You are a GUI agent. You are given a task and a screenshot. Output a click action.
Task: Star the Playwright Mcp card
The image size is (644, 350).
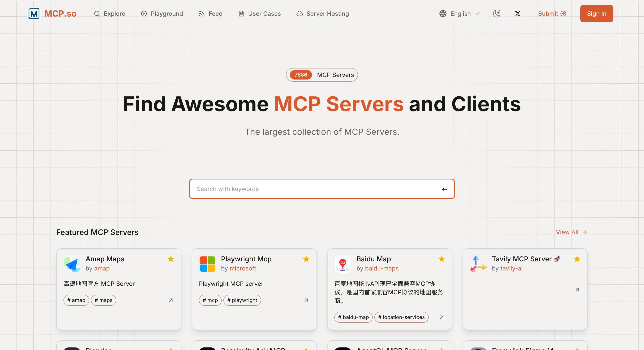(x=306, y=259)
